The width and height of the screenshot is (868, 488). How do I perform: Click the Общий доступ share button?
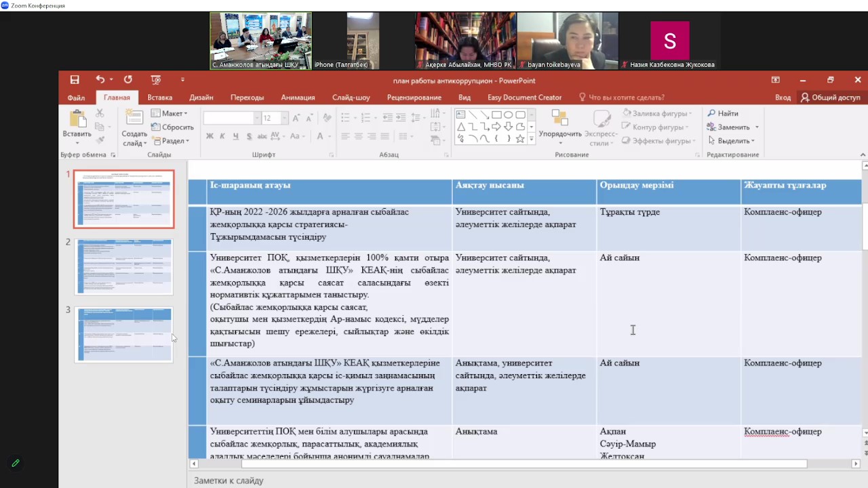pos(830,98)
